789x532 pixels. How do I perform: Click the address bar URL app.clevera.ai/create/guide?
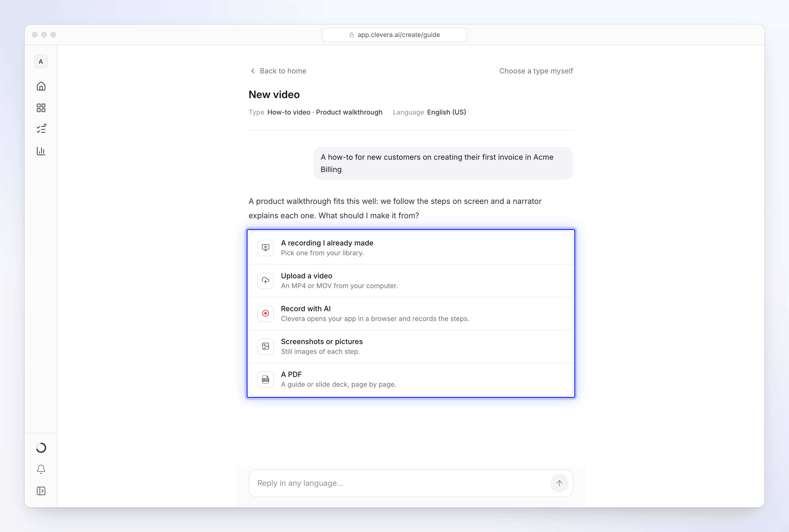[394, 35]
